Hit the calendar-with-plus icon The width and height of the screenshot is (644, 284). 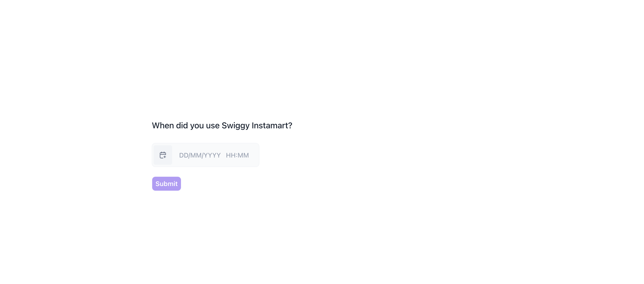coord(163,155)
